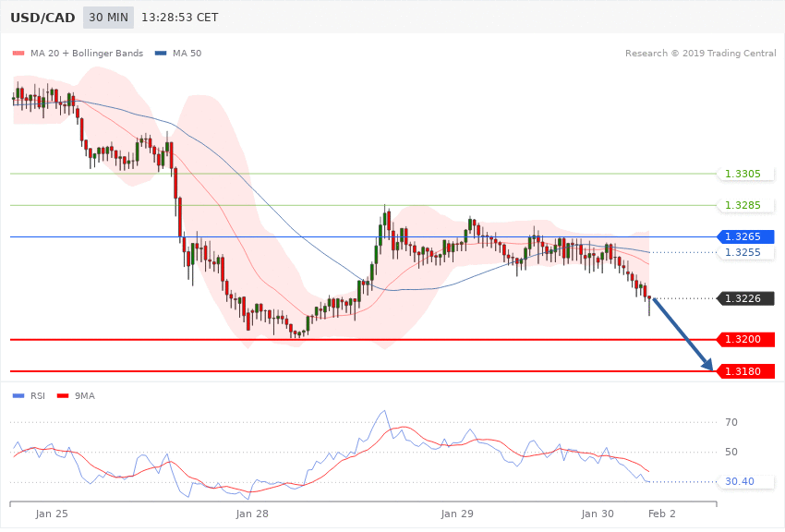Screen dimensions: 785x532
Task: Click the MA 20 + Bollinger Bands legend swatch
Action: coord(18,53)
